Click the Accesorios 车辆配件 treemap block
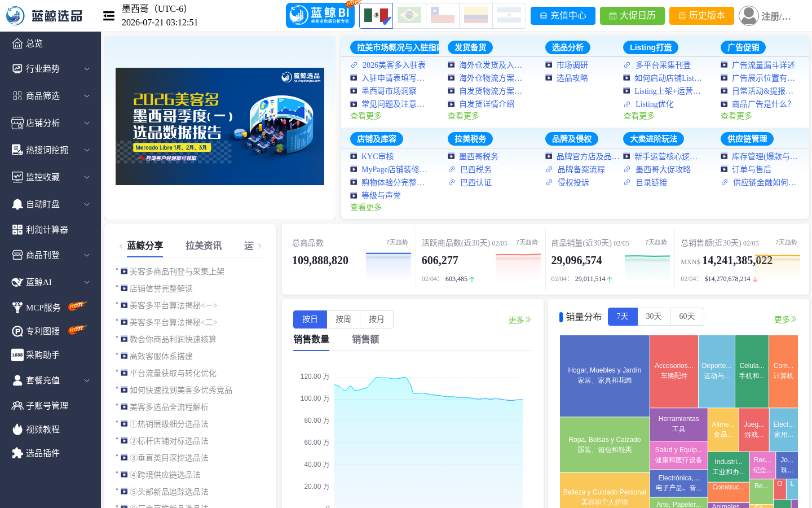The width and height of the screenshot is (812, 508). 674,371
